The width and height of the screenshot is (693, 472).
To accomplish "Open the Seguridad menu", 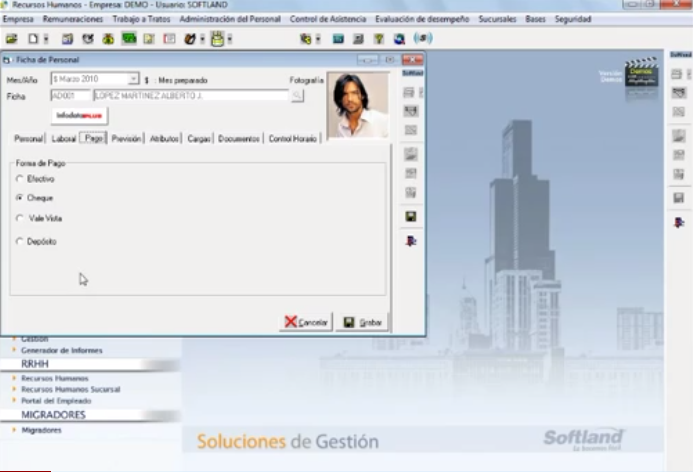I will (x=573, y=19).
